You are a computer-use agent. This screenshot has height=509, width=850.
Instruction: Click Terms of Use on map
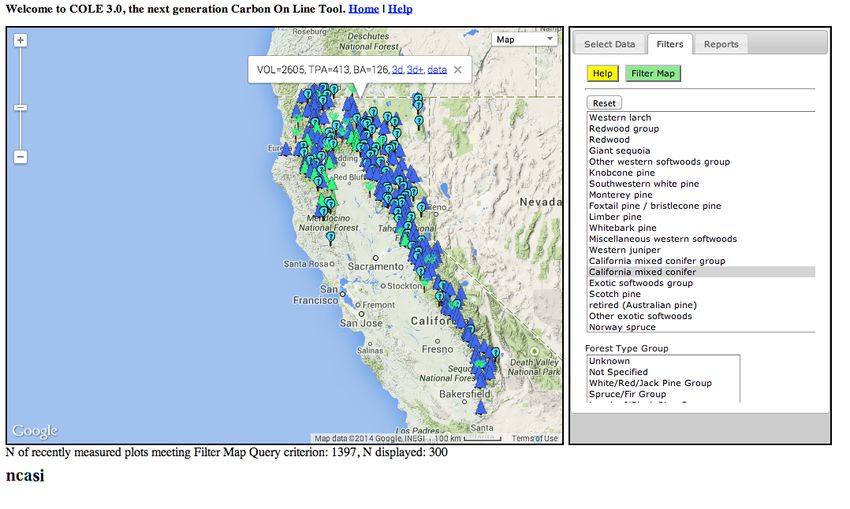535,438
